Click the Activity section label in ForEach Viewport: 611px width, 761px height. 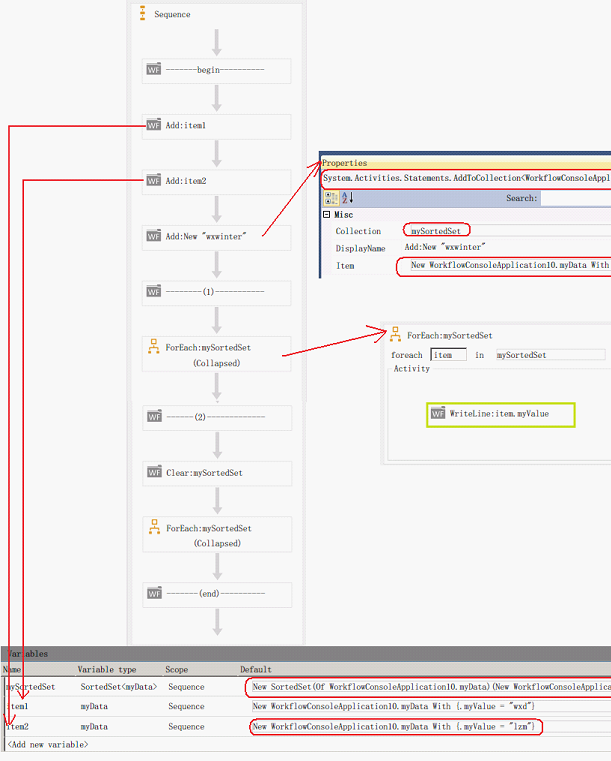(412, 368)
